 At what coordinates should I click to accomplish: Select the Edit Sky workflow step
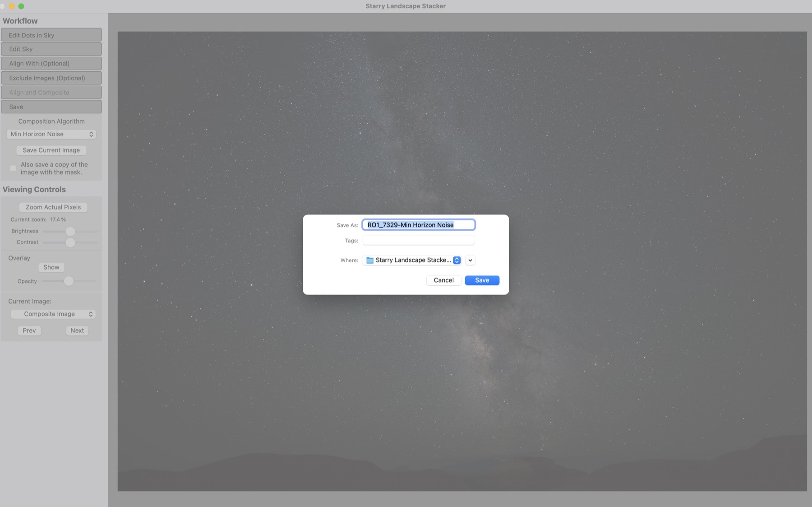[51, 49]
